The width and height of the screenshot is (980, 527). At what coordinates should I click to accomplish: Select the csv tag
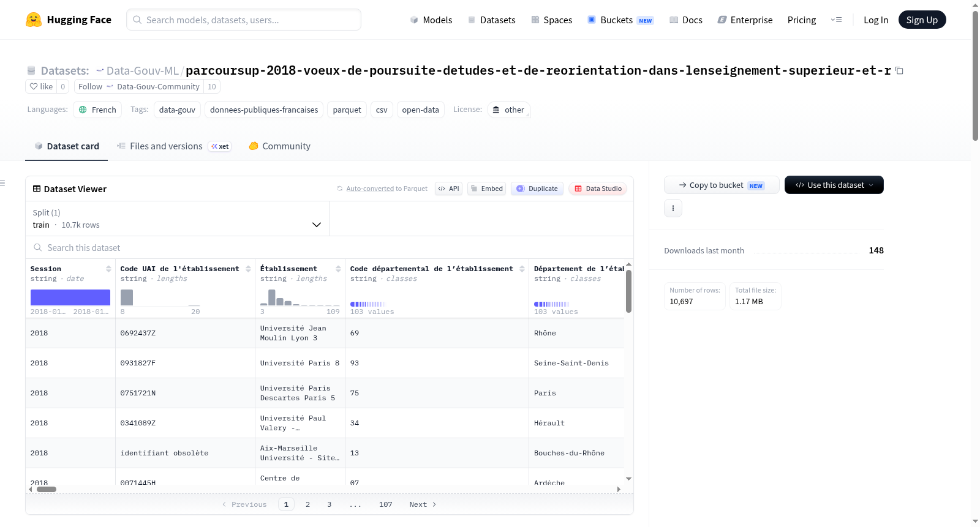(x=382, y=110)
